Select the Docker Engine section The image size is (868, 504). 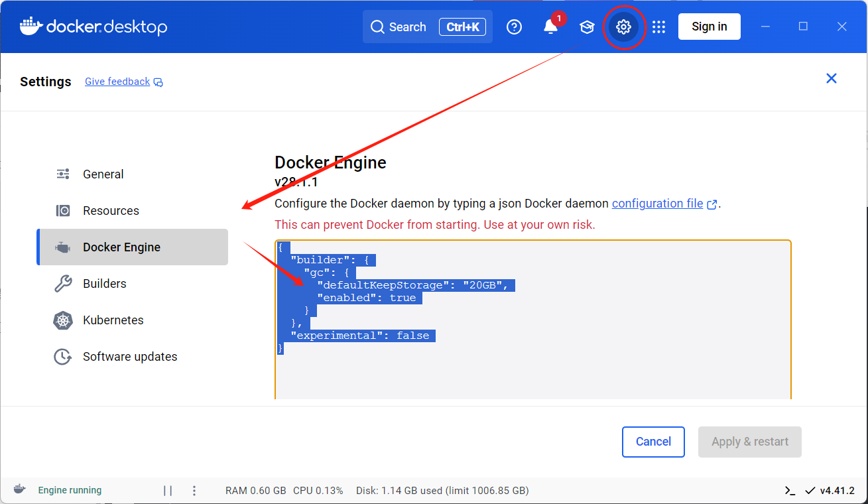pyautogui.click(x=132, y=247)
